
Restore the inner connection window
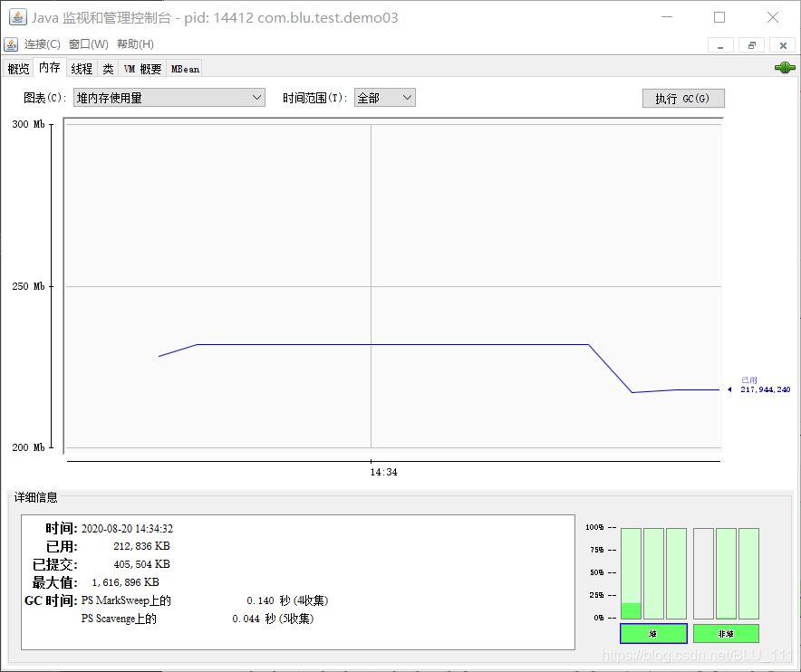751,45
